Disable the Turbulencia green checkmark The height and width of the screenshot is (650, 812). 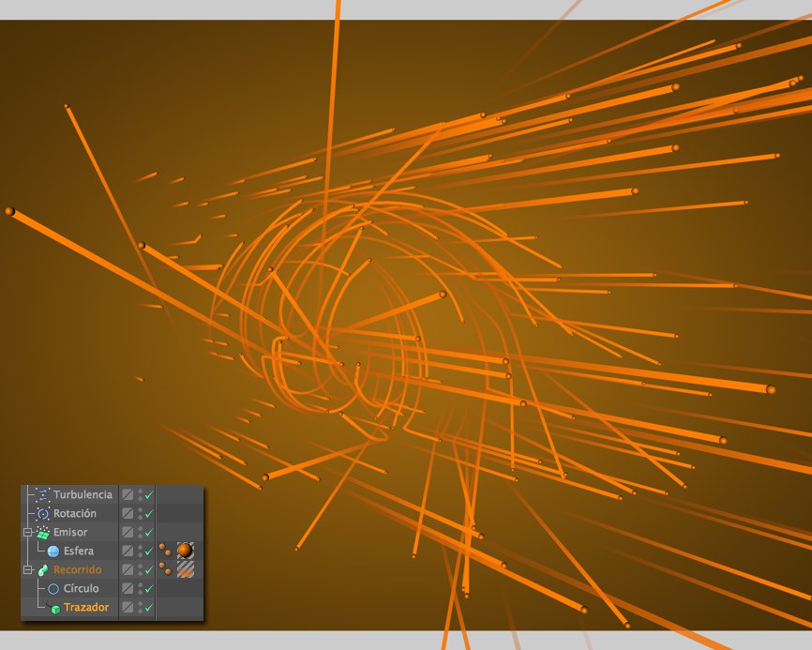pyautogui.click(x=149, y=494)
